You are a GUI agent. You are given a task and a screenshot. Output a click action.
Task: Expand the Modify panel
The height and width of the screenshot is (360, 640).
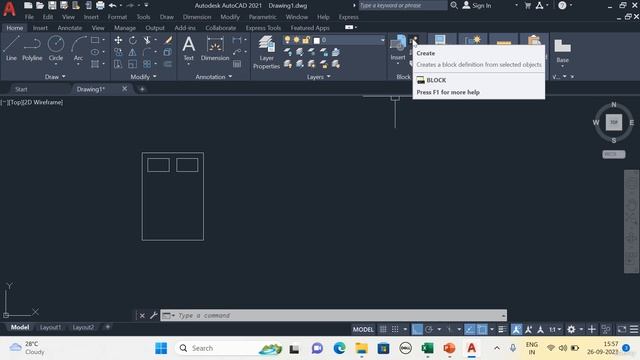coord(143,77)
